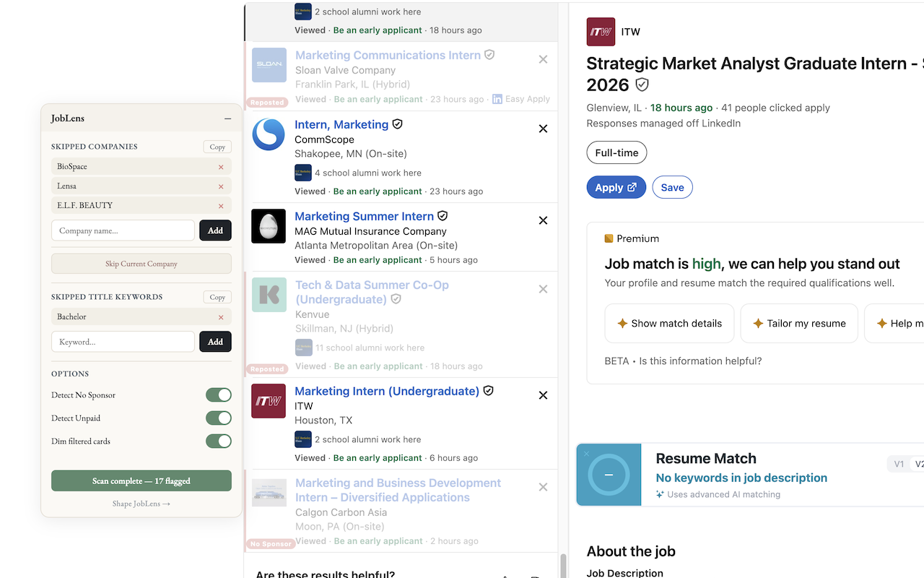
Task: Save the Strategic Market Analyst job
Action: [672, 188]
